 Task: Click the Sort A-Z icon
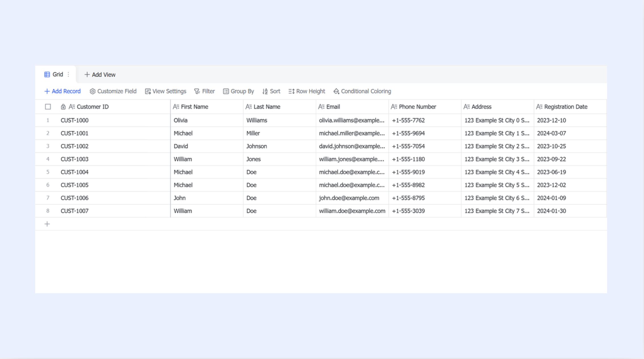(265, 91)
